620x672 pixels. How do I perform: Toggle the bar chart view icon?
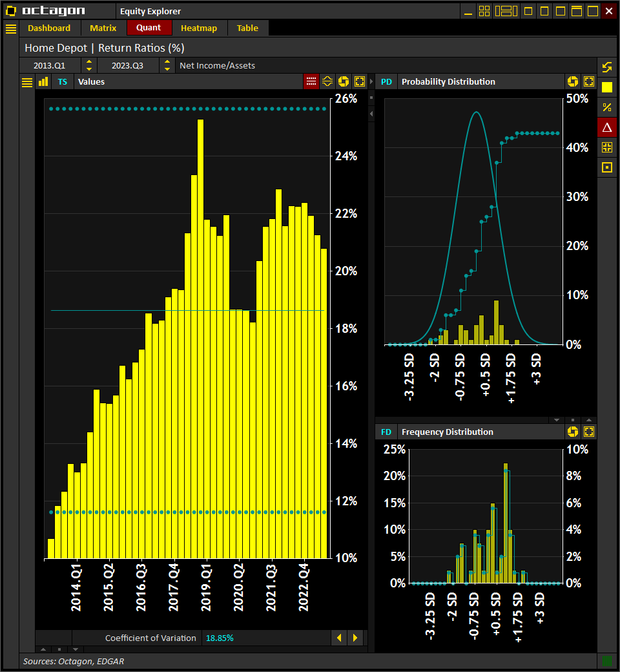(43, 82)
